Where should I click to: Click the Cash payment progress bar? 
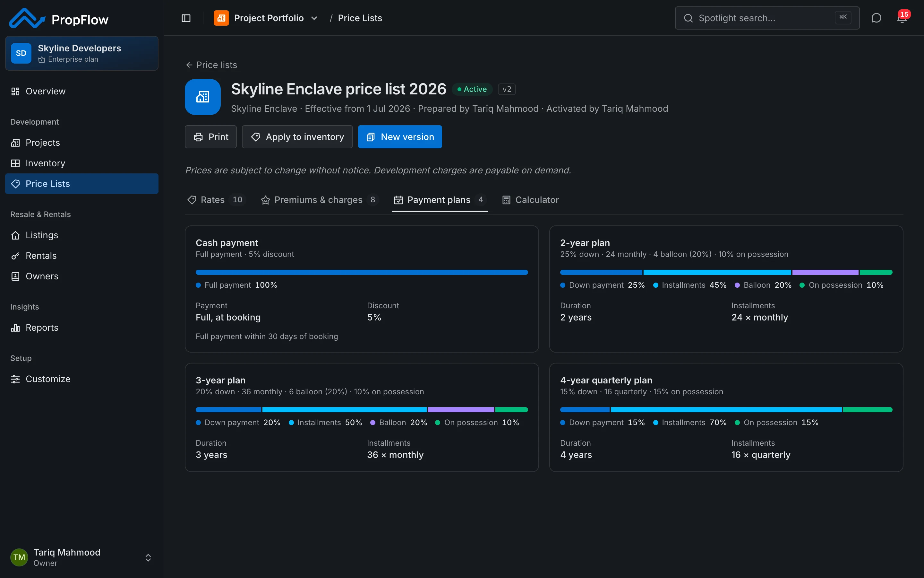pyautogui.click(x=362, y=272)
